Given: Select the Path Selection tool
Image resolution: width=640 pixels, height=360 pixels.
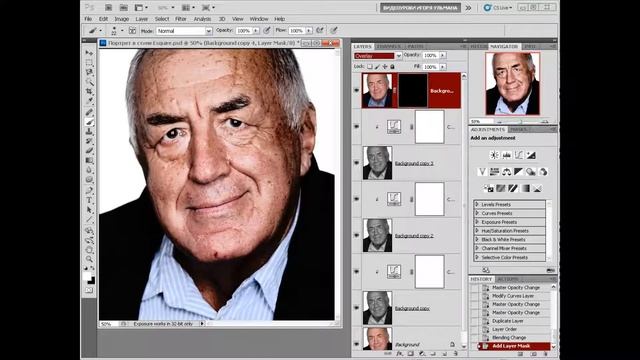Looking at the screenshot, I should pos(89,210).
